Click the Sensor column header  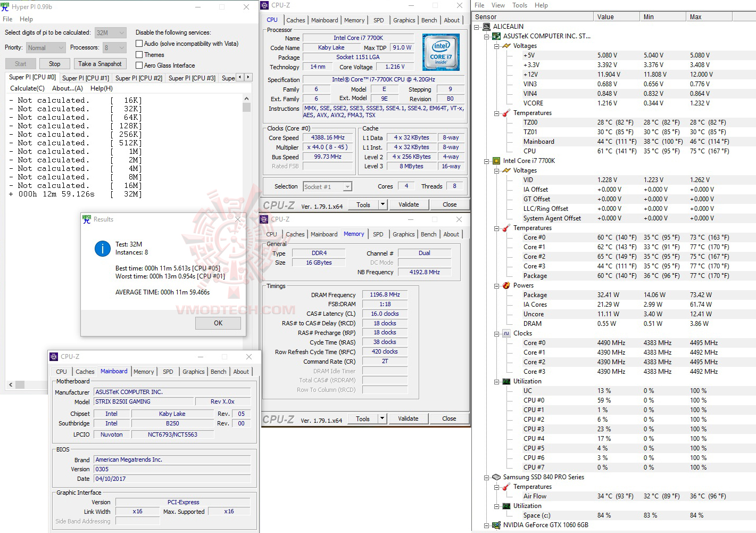pyautogui.click(x=533, y=17)
